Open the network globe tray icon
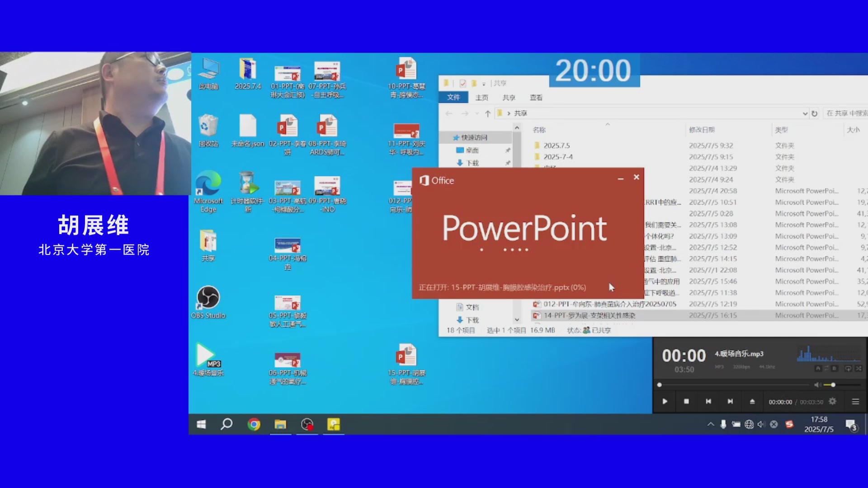This screenshot has width=868, height=488. [749, 424]
